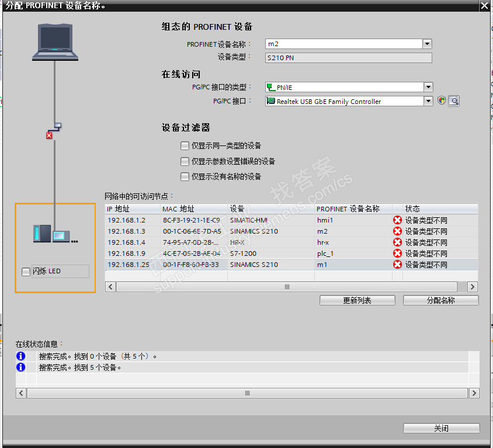Check 'show only devices with parameter errors' filter
Image resolution: width=493 pixels, height=448 pixels.
185,161
